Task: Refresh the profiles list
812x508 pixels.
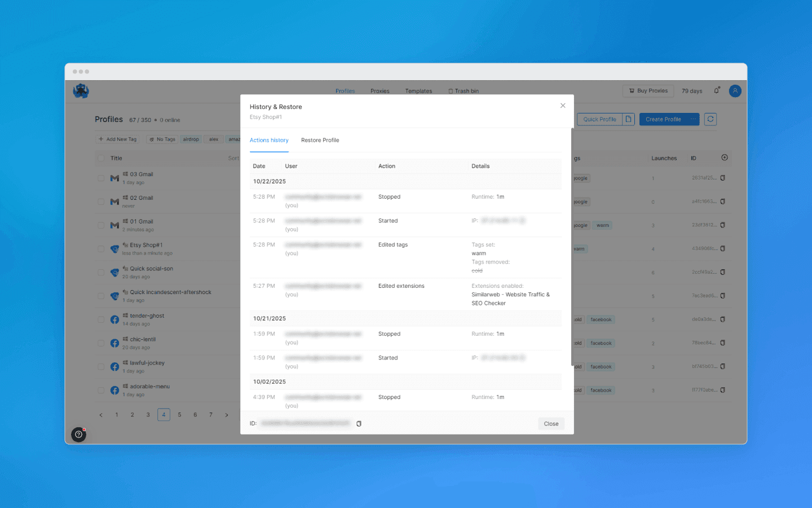Action: 710,119
